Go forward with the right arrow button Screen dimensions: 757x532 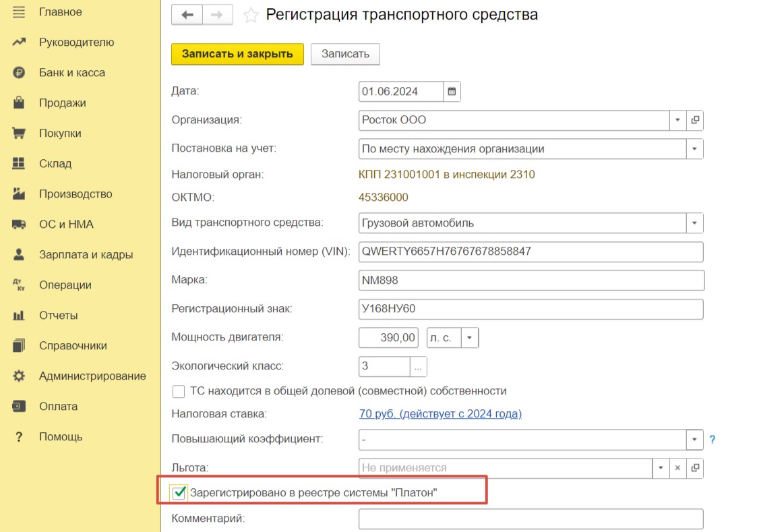[217, 14]
